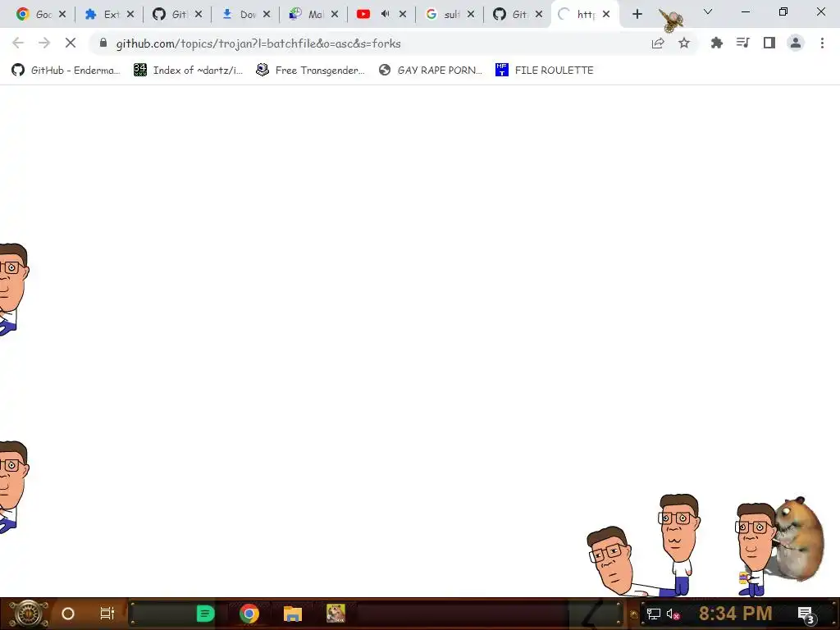Expand the tab search chevron
This screenshot has height=630, width=840.
[x=708, y=11]
